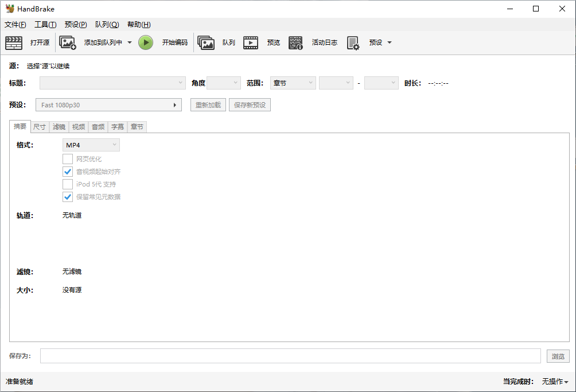Image resolution: width=576 pixels, height=392 pixels.
Task: Uncheck the 音视频起始对齐 checkbox
Action: (68, 172)
